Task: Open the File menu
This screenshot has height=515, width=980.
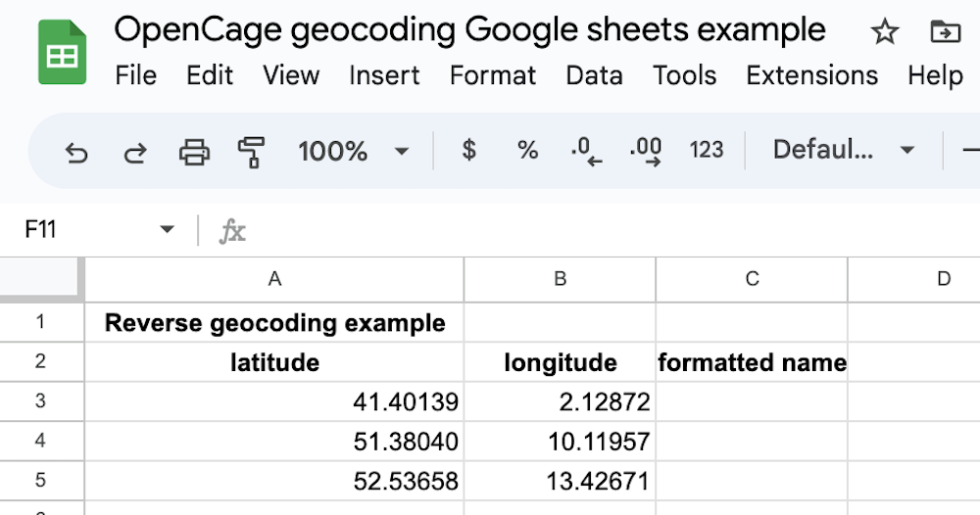Action: (135, 75)
